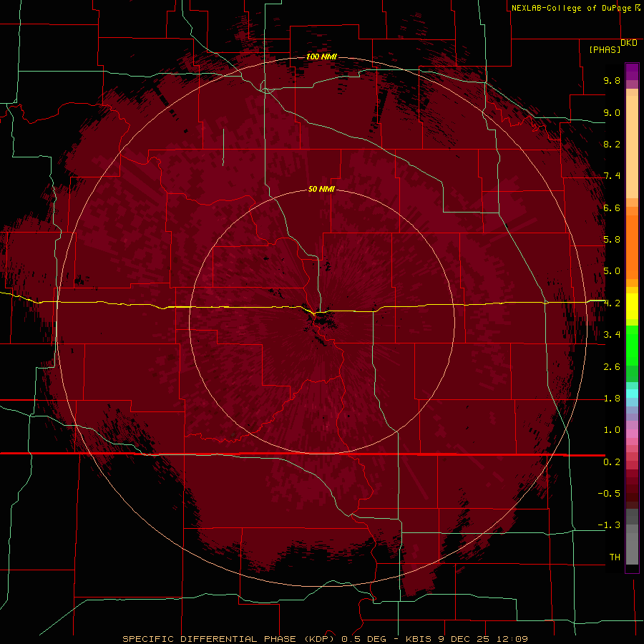The image size is (644, 644).
Task: Click the NEXLAB-College of DuPage label
Action: (571, 8)
